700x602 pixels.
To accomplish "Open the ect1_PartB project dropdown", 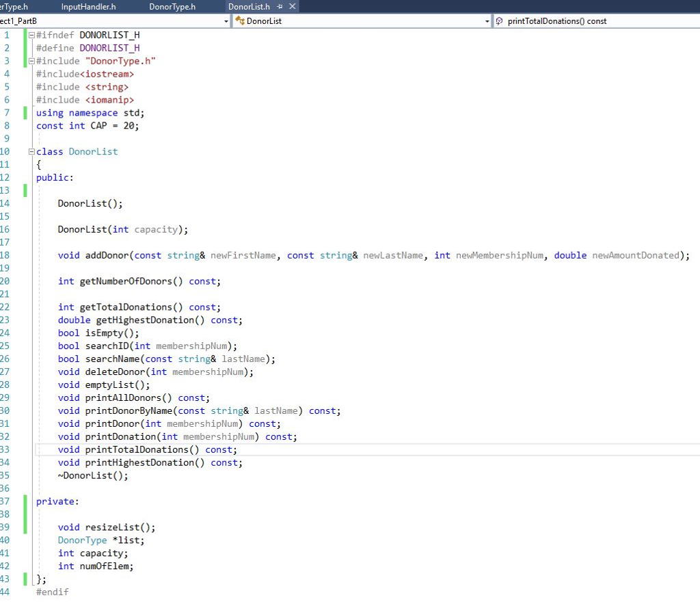I will tap(226, 21).
